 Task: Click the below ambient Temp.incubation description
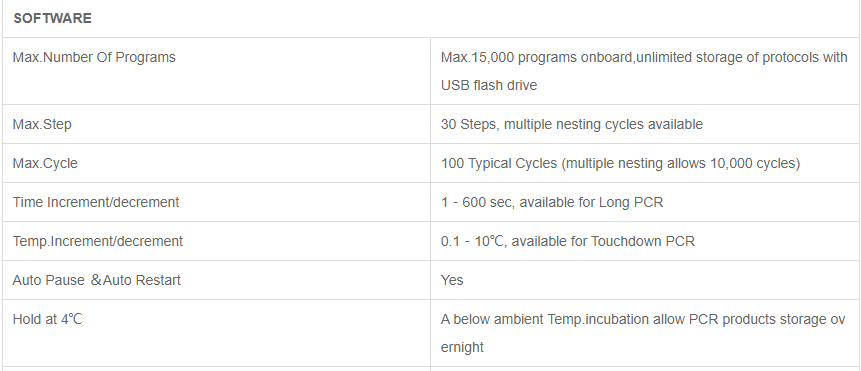tap(643, 333)
